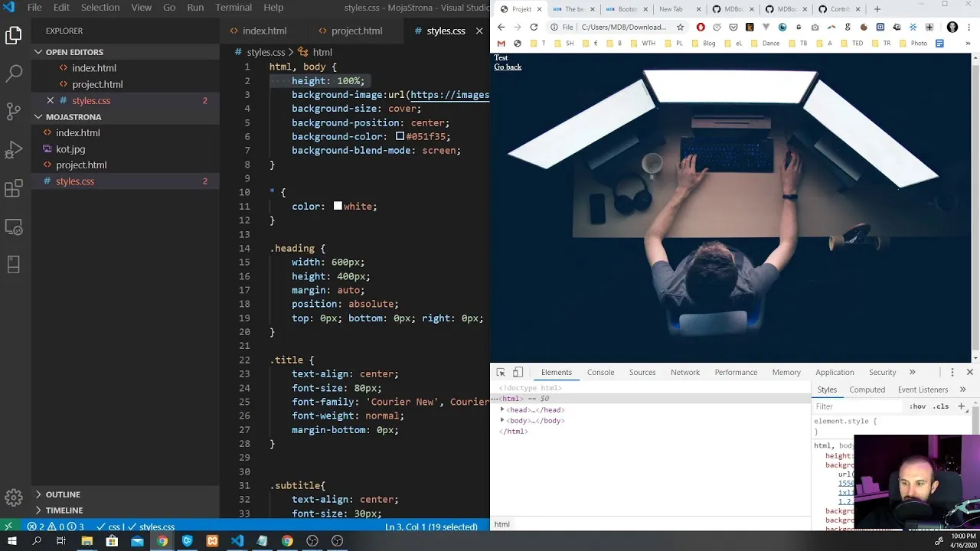
Task: Collapse the MOJASTRONA folder section
Action: pos(38,117)
